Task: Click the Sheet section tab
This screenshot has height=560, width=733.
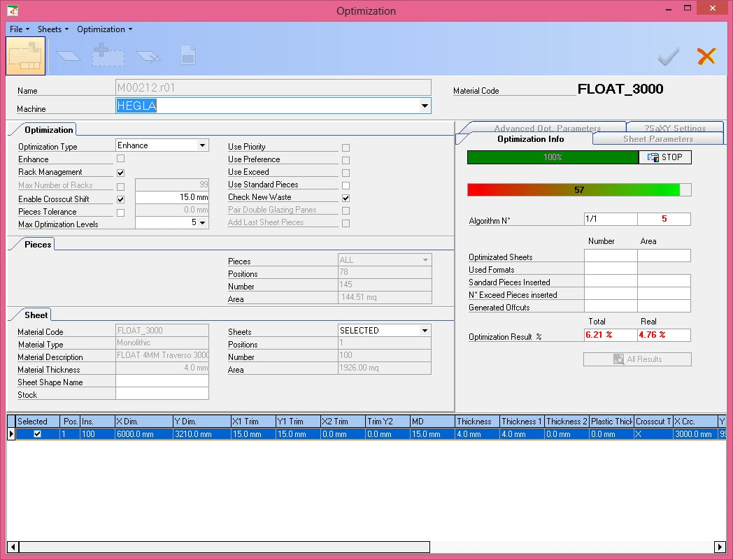Action: coord(36,315)
